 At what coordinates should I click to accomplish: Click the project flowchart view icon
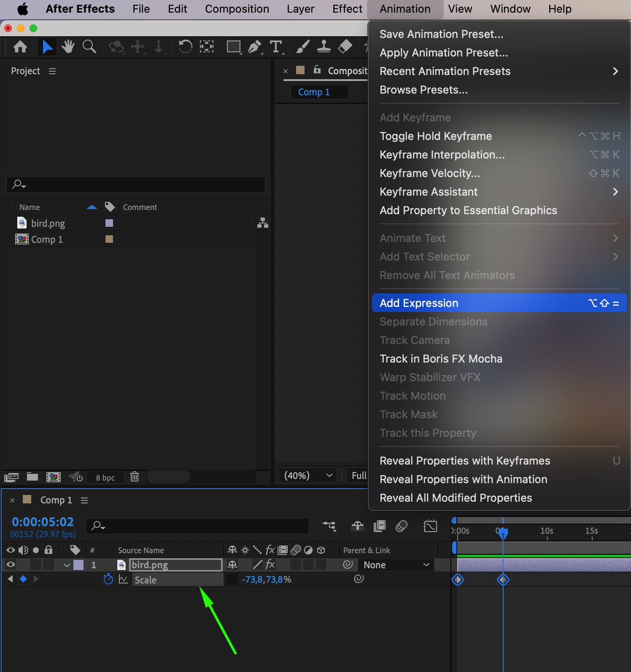pyautogui.click(x=263, y=223)
